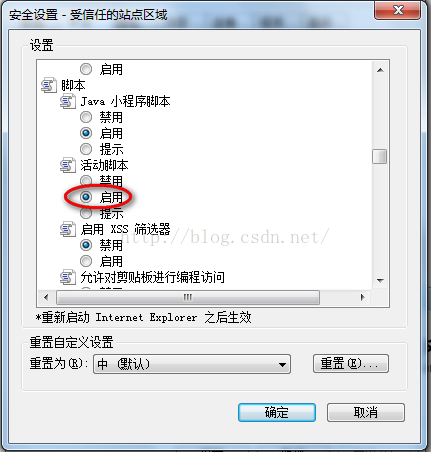Select 启用 under XSS 筛选器
The width and height of the screenshot is (431, 452).
[x=86, y=261]
